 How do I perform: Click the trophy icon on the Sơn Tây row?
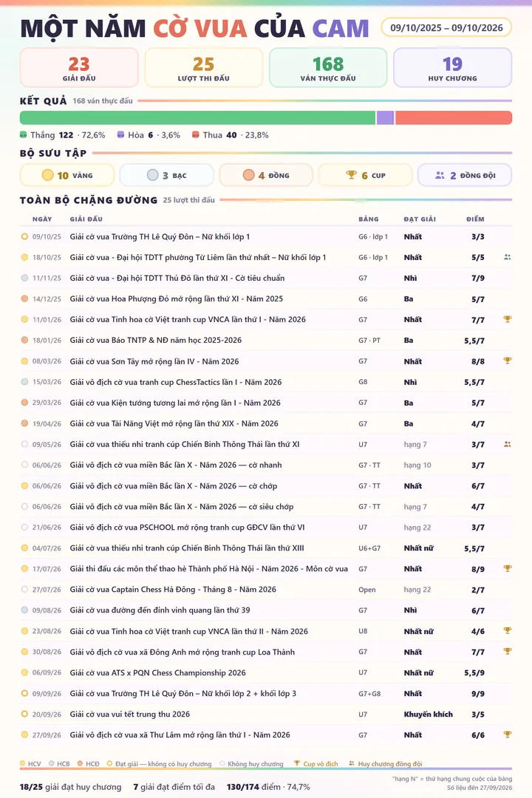[x=507, y=361]
